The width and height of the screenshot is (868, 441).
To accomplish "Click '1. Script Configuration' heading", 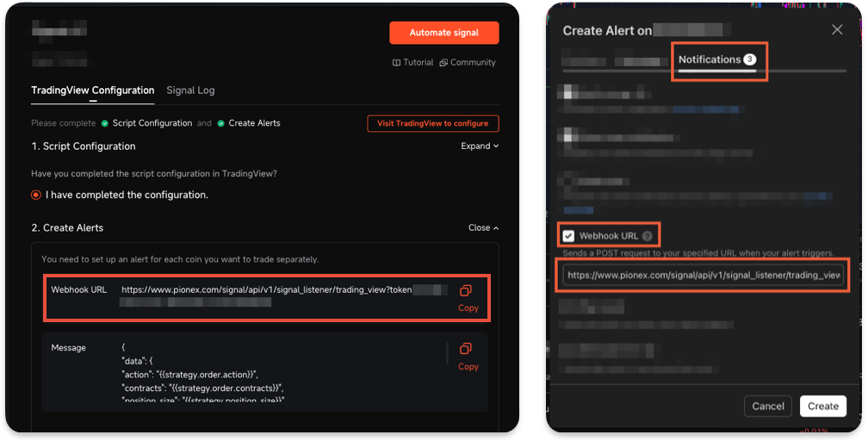I will 83,146.
